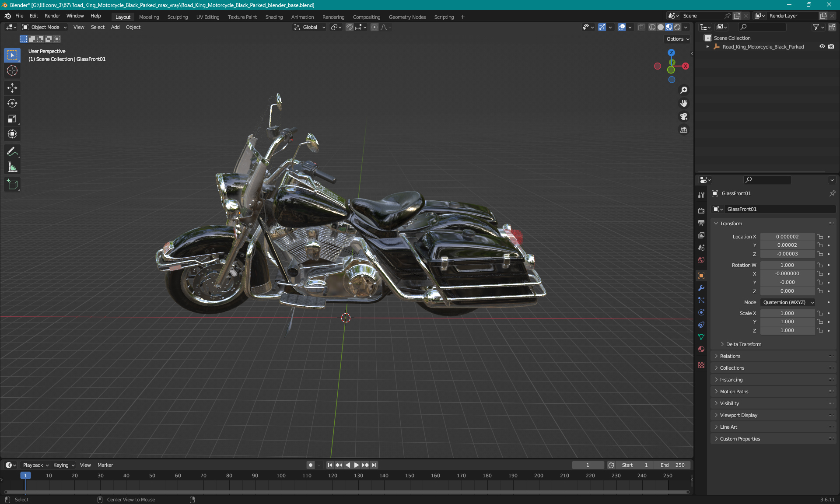
Task: Toggle proportional editing button
Action: point(374,27)
